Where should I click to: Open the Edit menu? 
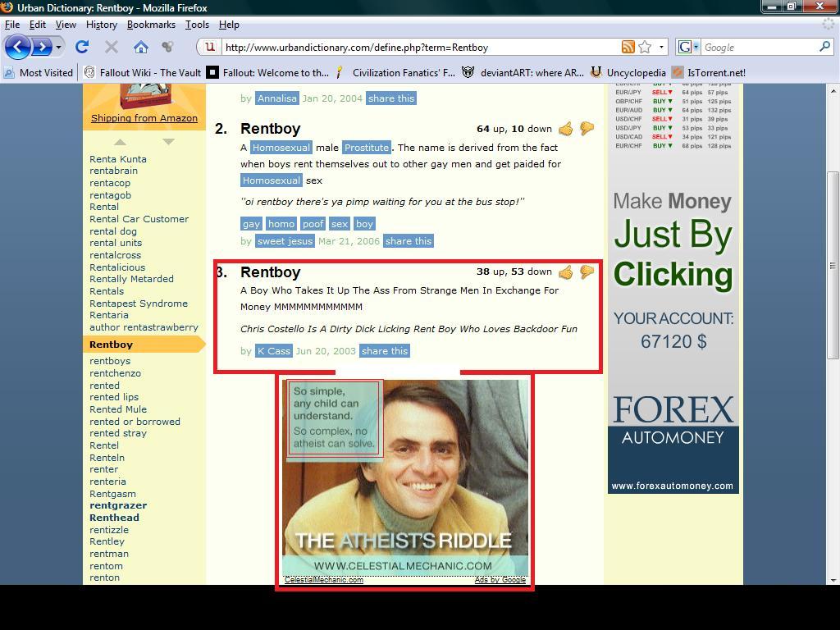coord(38,25)
